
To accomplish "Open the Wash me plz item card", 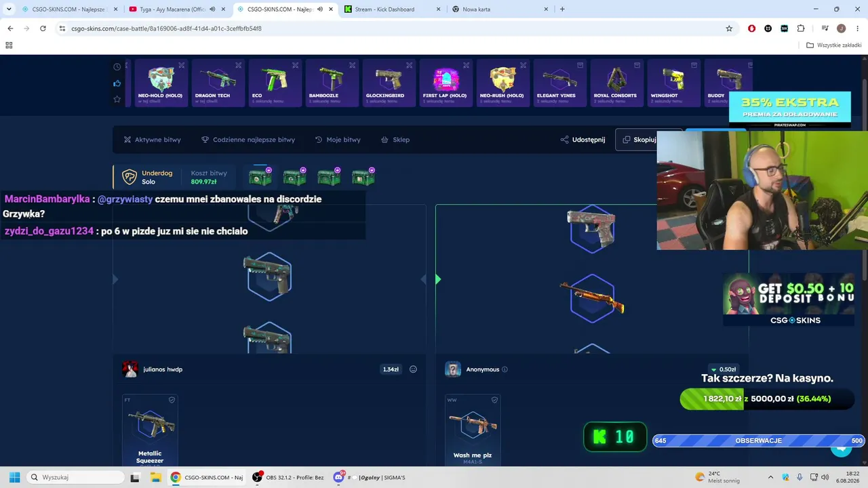I will pyautogui.click(x=473, y=430).
